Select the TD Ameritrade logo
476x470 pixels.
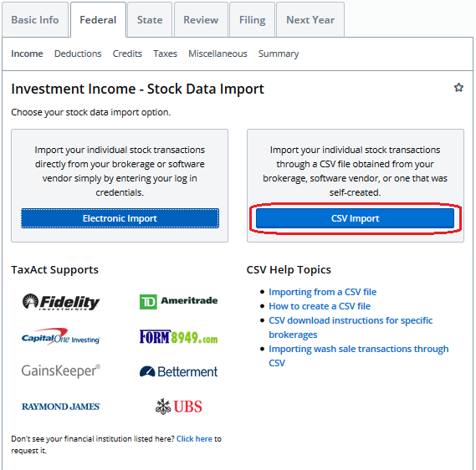[x=178, y=302]
